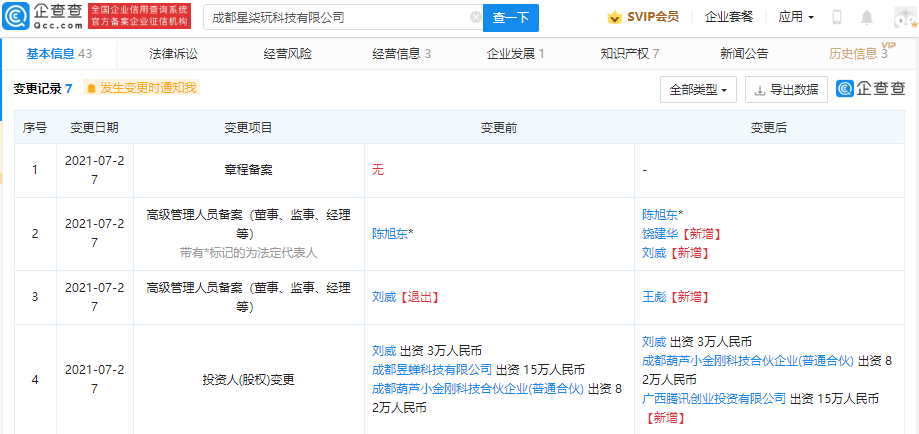Select the 章程备案 cell in row 1

[x=249, y=170]
